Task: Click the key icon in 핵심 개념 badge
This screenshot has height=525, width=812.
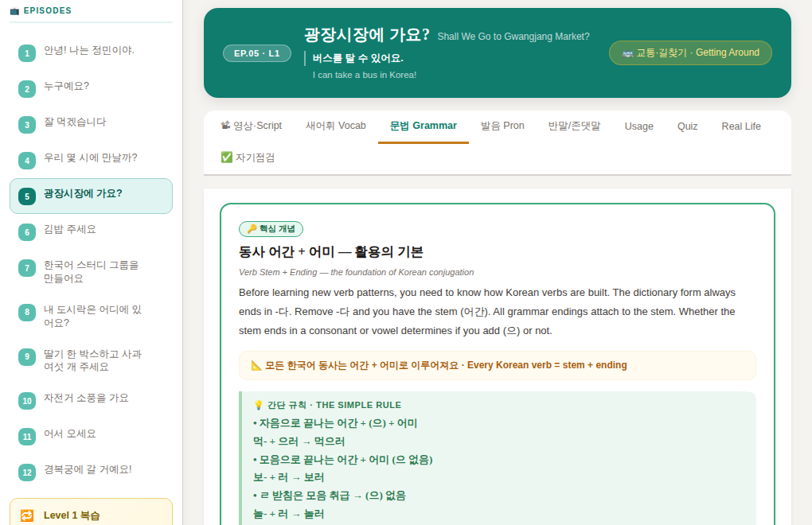Action: (x=252, y=228)
